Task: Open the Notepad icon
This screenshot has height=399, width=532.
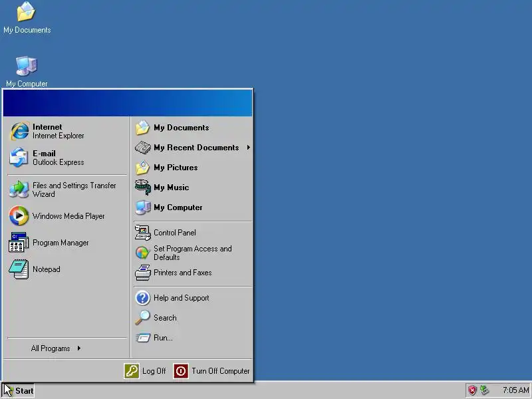Action: pos(19,269)
